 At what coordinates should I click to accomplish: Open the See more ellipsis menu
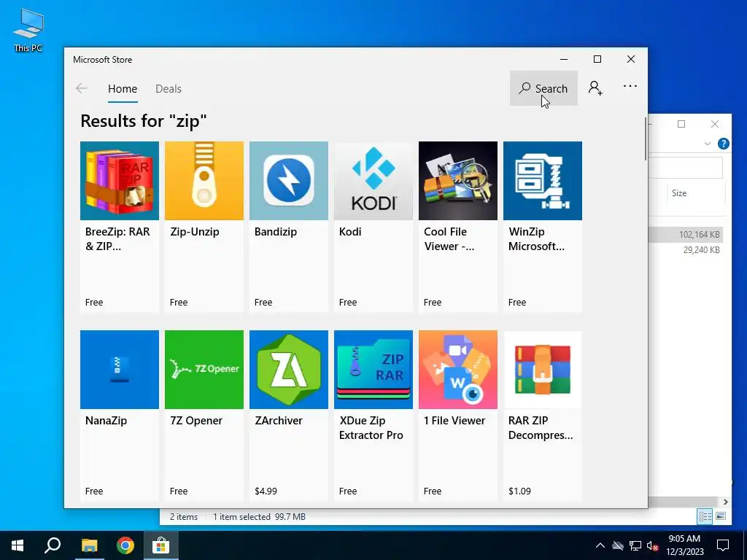coord(630,86)
